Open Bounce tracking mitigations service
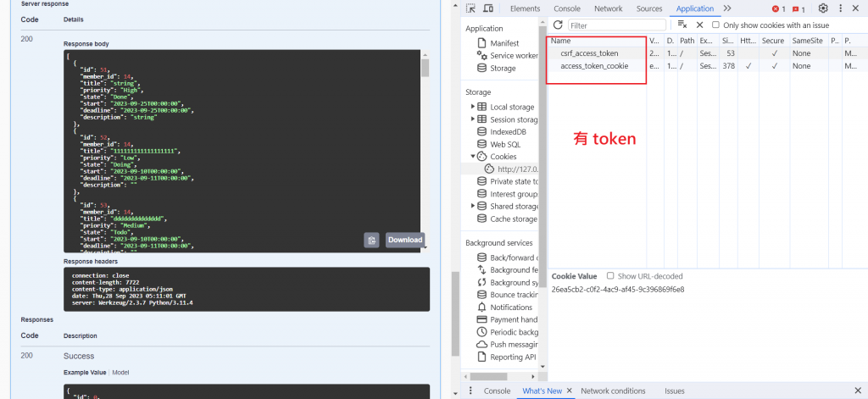Viewport: 868px width, 399px height. (508, 295)
